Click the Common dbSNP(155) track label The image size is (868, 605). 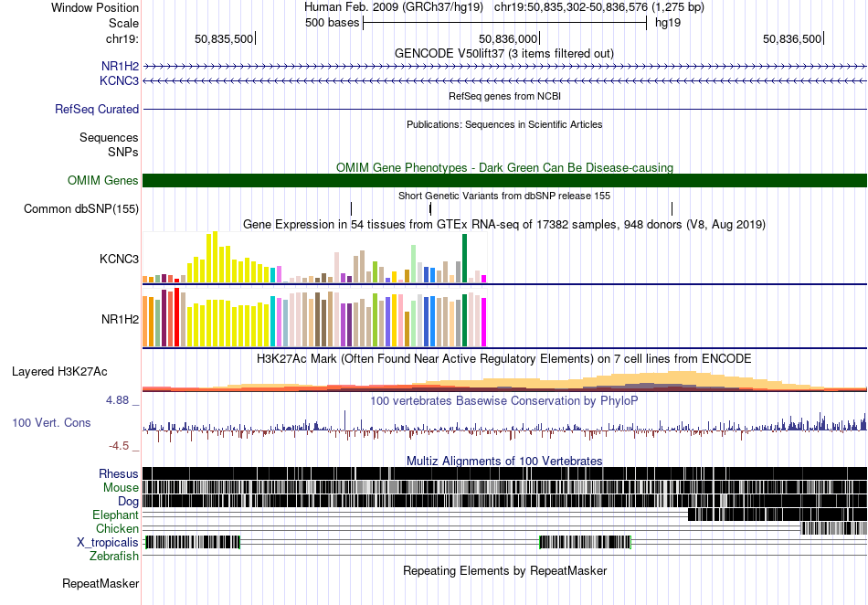point(80,208)
